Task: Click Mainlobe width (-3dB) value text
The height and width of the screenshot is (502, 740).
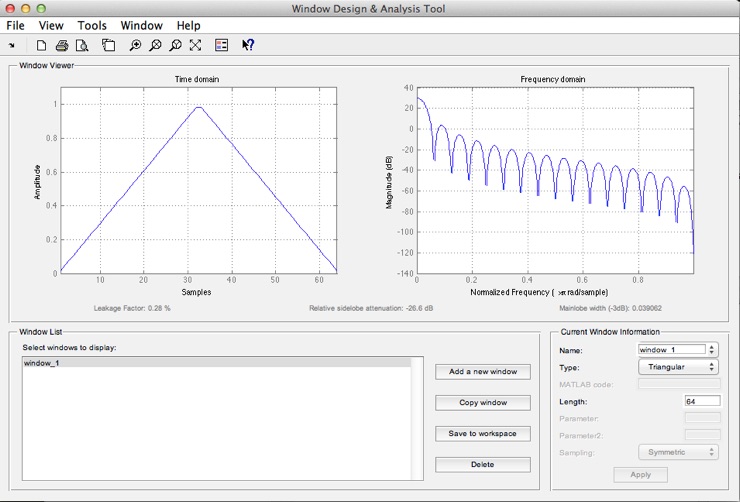Action: coord(610,308)
